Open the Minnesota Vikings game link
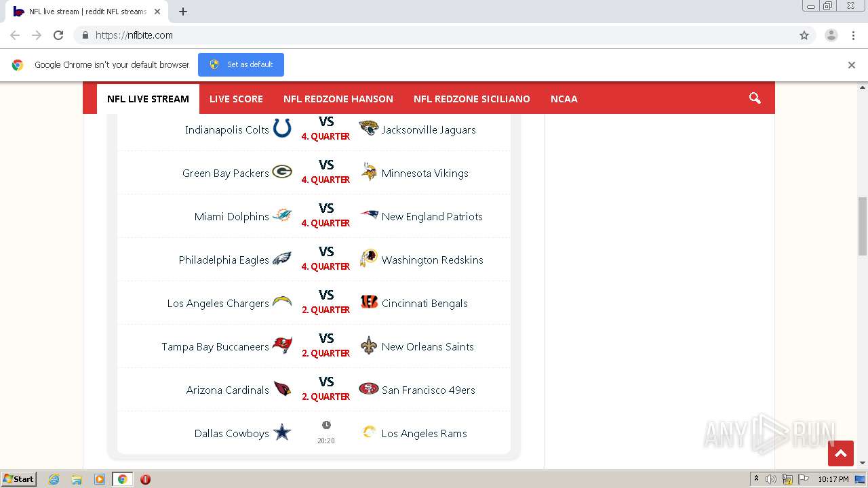The width and height of the screenshot is (868, 488). coord(425,173)
